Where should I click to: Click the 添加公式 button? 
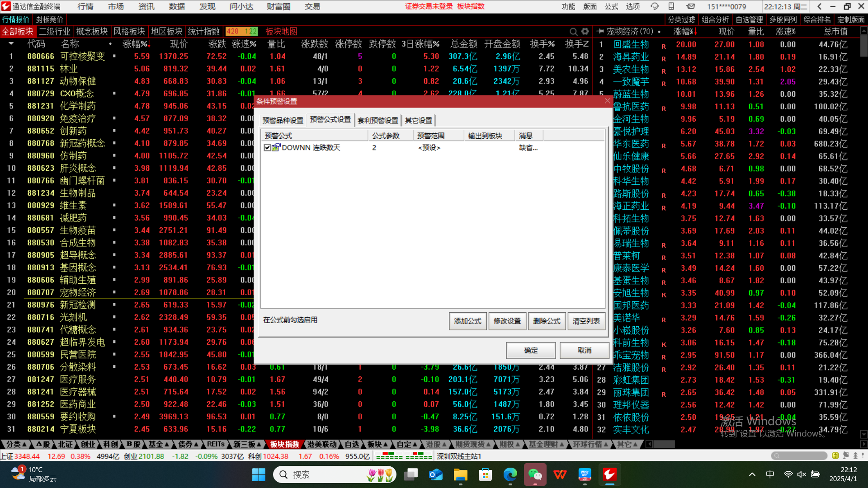467,321
